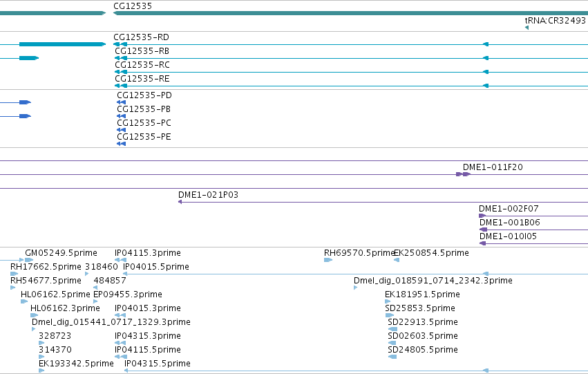
Task: Select EST IP04015.3prime label
Action: 148,309
